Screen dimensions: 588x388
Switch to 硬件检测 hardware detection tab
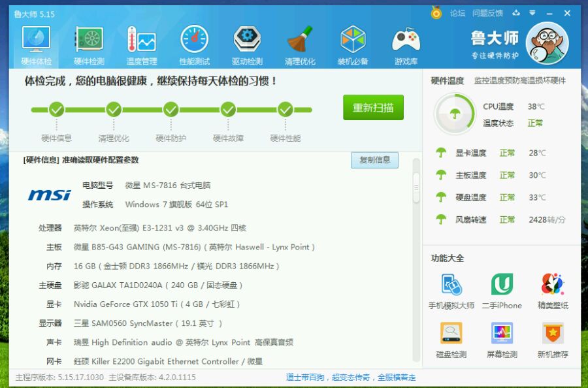click(x=89, y=45)
